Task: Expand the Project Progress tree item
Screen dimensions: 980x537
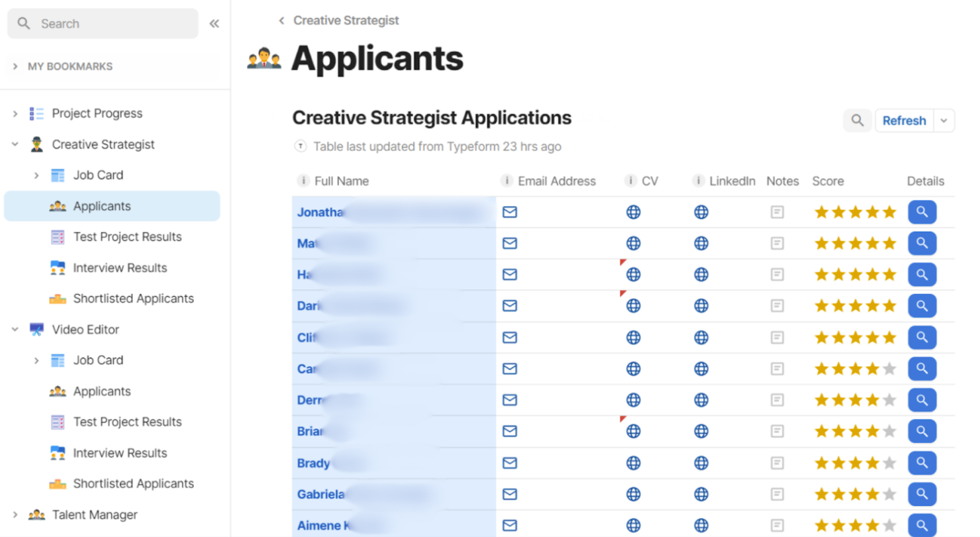Action: click(15, 114)
